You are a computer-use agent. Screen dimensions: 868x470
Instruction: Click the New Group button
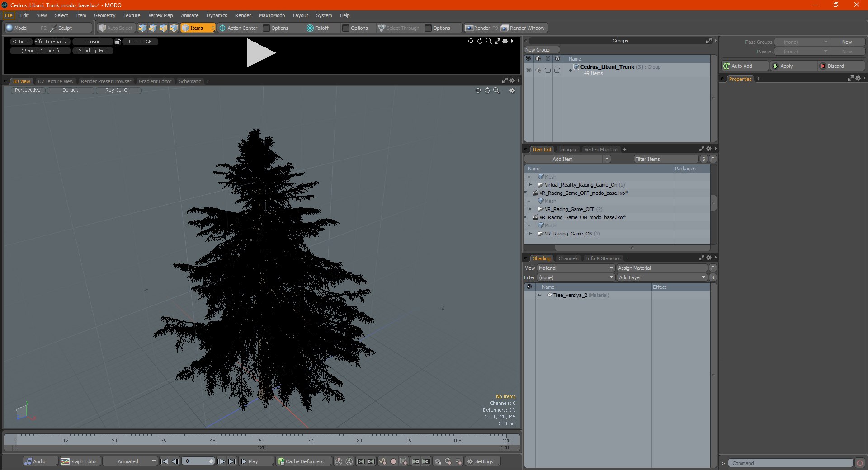pyautogui.click(x=542, y=50)
